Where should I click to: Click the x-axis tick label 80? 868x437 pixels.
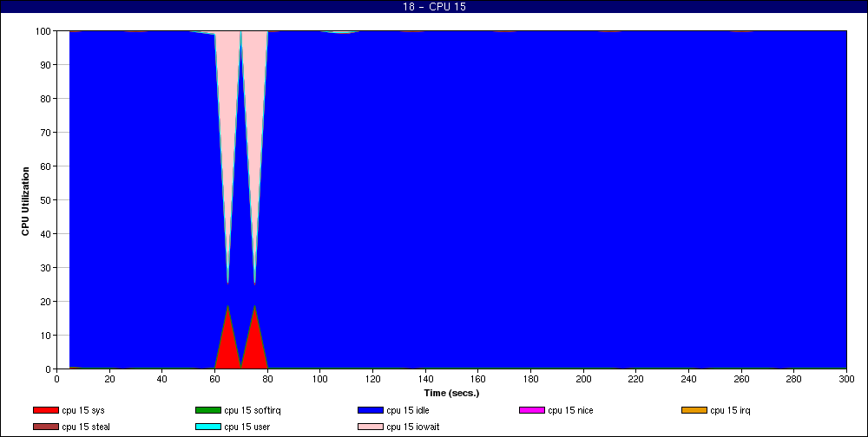[x=267, y=379]
